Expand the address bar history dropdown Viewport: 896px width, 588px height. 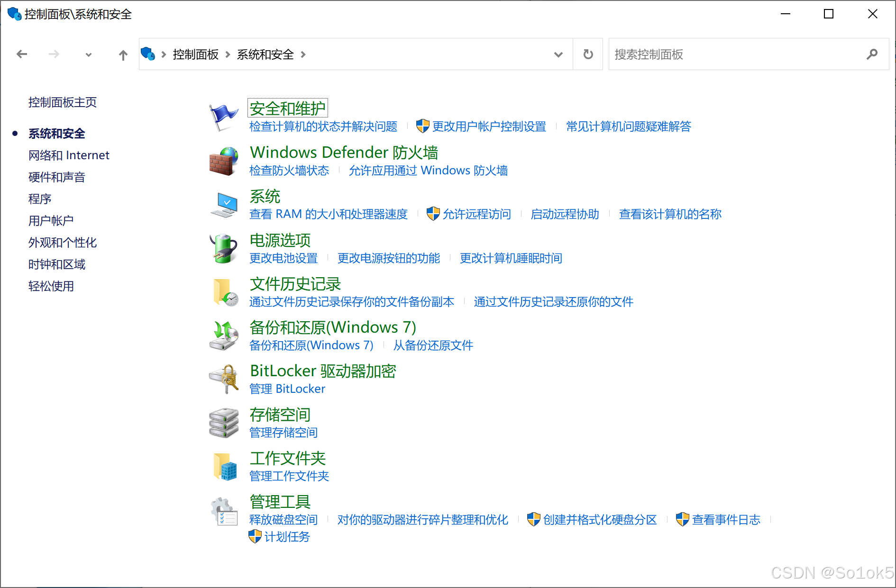[558, 54]
